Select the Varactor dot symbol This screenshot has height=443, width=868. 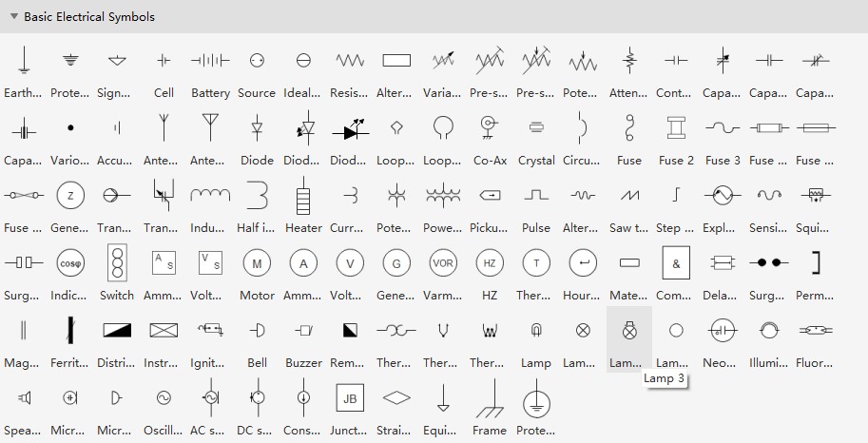tap(70, 128)
